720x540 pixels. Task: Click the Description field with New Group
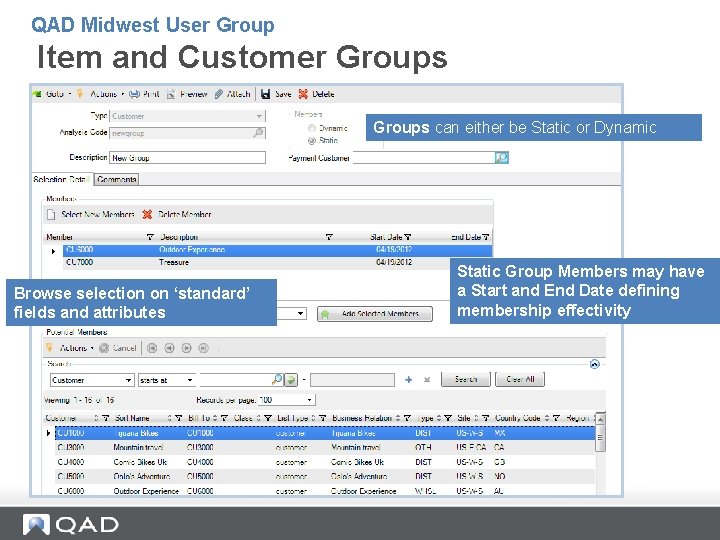187,158
